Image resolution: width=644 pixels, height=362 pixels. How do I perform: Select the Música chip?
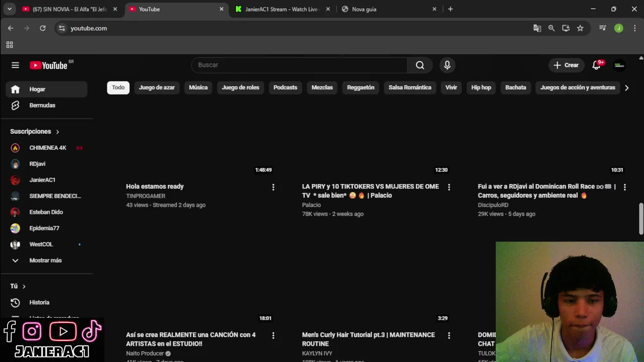[x=198, y=87]
